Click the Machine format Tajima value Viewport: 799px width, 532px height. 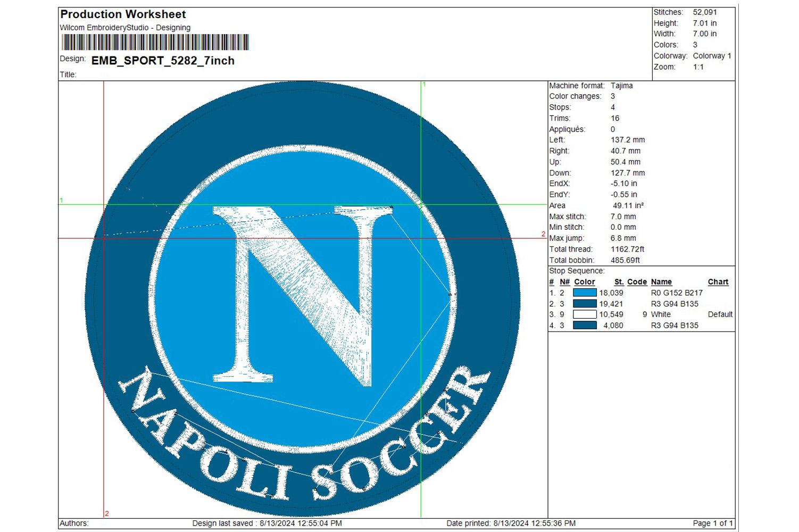click(621, 86)
